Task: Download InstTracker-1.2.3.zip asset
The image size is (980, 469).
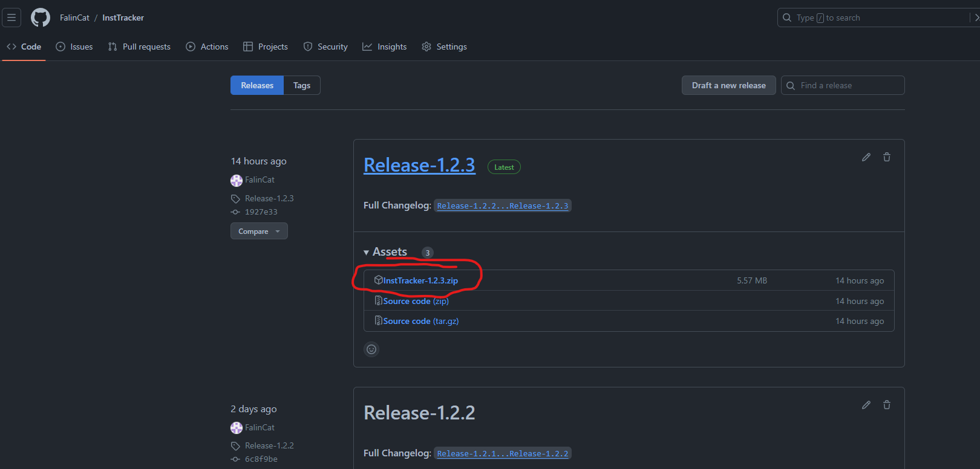Action: 420,280
